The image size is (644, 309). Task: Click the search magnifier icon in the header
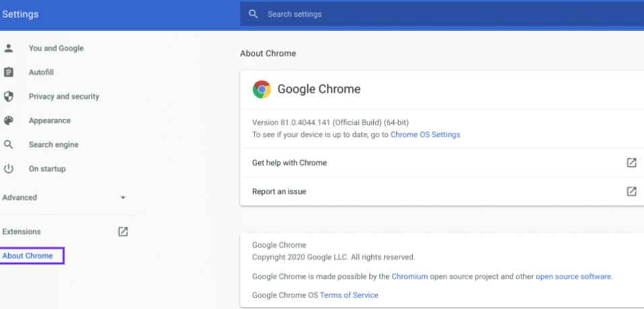253,14
